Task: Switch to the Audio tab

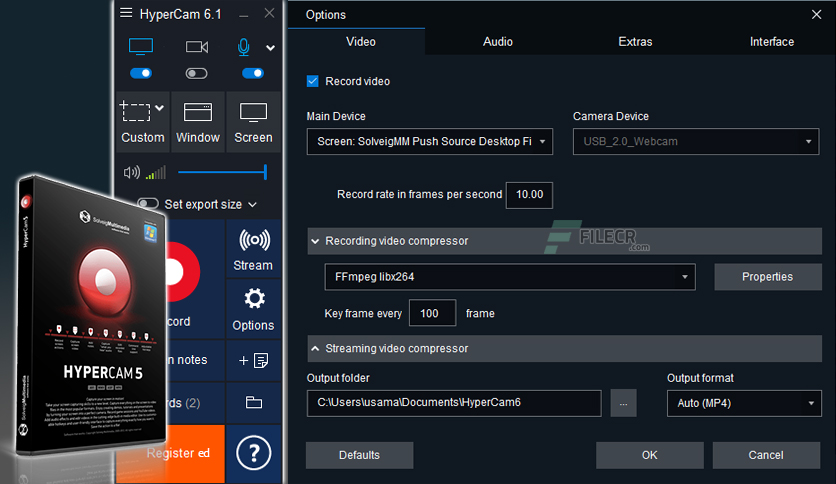Action: [x=498, y=42]
